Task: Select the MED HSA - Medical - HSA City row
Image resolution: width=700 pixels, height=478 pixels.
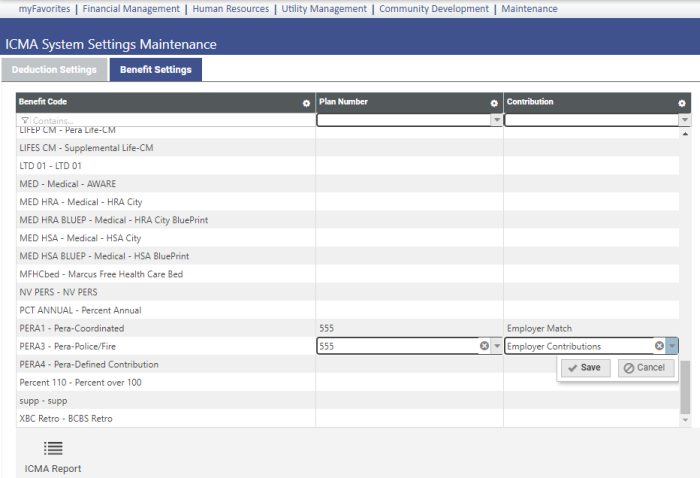Action: coord(347,238)
